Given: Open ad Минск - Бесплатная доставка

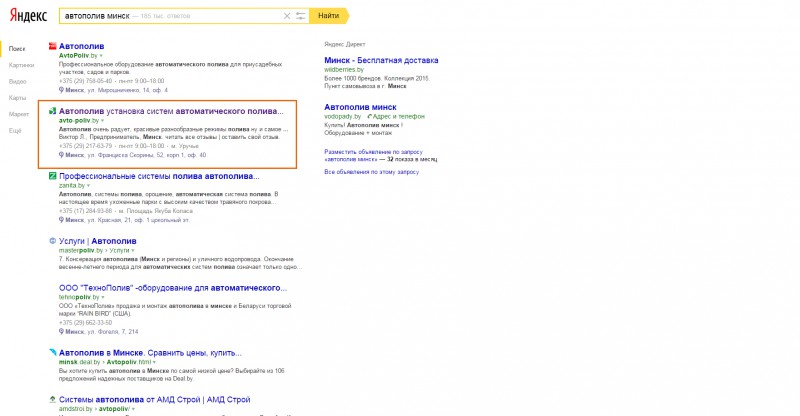Looking at the screenshot, I should [381, 60].
